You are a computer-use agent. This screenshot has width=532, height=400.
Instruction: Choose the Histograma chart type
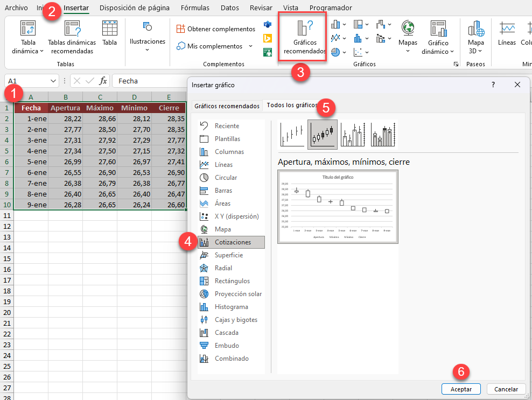point(231,307)
